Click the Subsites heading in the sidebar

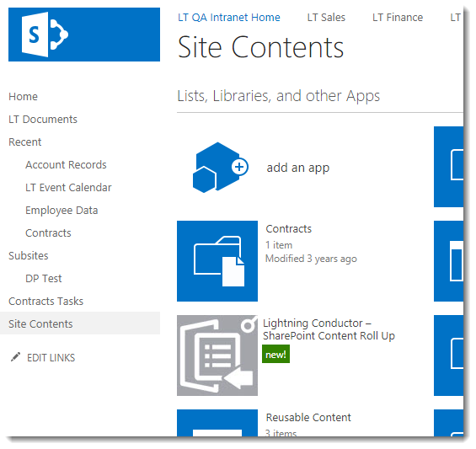tap(29, 256)
